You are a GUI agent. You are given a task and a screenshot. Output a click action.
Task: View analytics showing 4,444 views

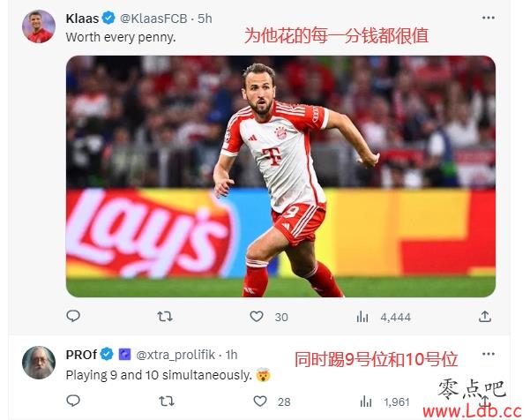pos(384,317)
